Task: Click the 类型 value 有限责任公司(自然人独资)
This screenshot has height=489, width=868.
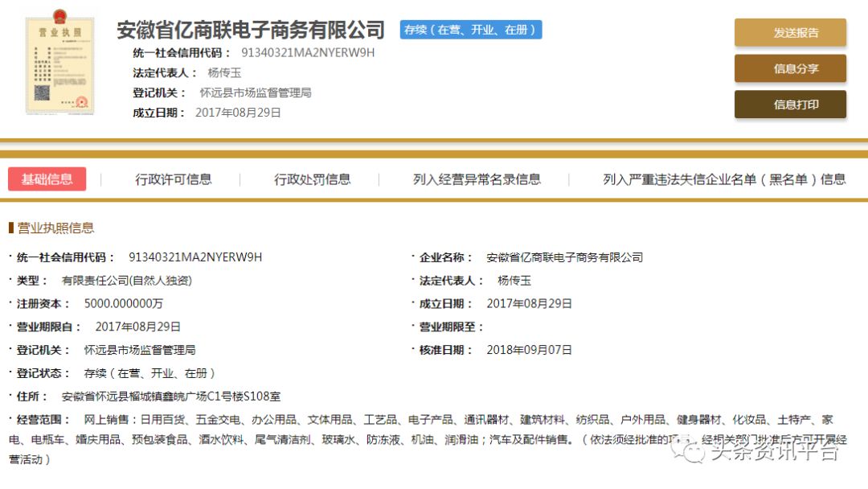Action: coord(126,281)
